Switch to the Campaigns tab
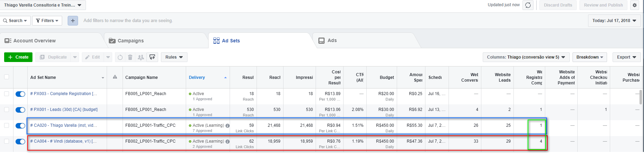Viewport: 644px width, 154px height. (130, 41)
